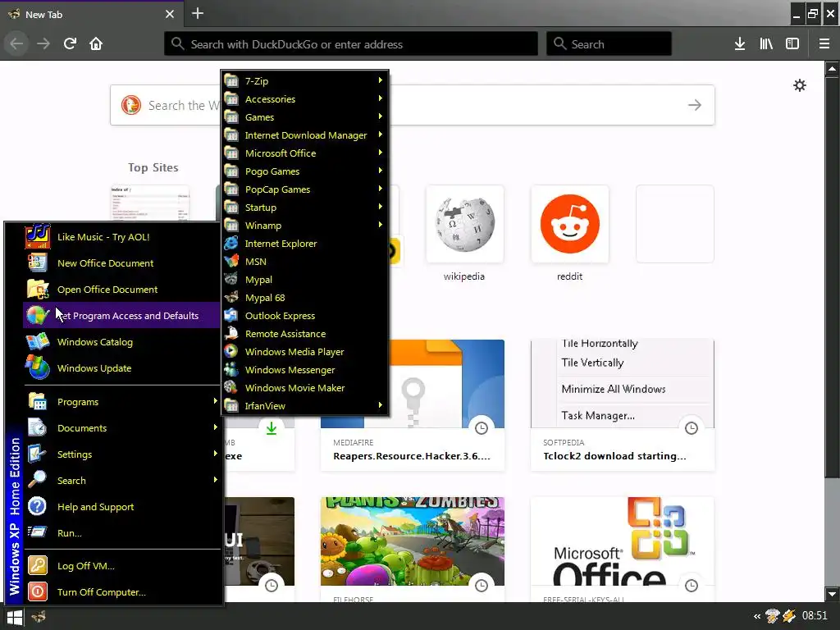Click Turn Off Computer power icon
Screen dimensions: 840x630
tap(38, 592)
